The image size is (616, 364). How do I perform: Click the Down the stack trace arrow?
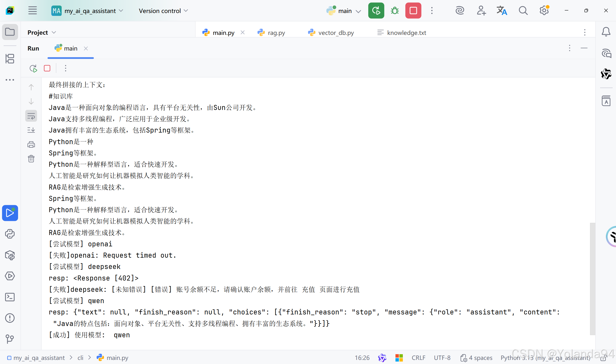31,101
